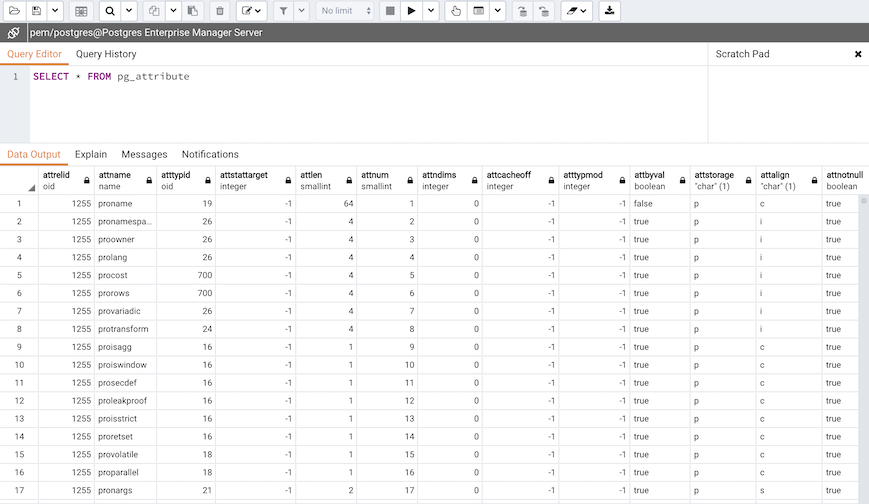The width and height of the screenshot is (869, 504).
Task: Click the Paste clipboard icon
Action: point(193,11)
